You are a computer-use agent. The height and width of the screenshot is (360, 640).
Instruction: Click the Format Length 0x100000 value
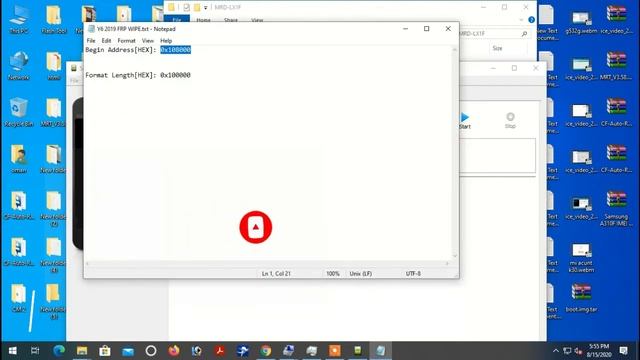[x=175, y=75]
